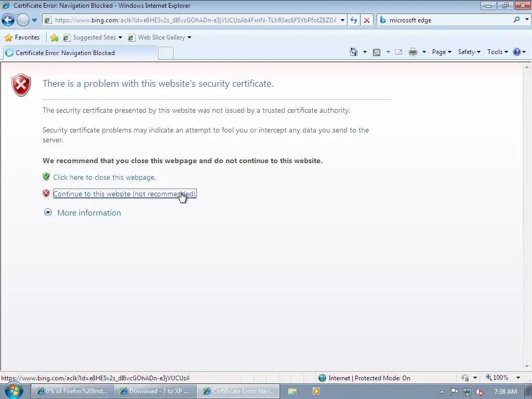Image resolution: width=532 pixels, height=399 pixels.
Task: Show hidden tray icons arrow
Action: coord(442,392)
